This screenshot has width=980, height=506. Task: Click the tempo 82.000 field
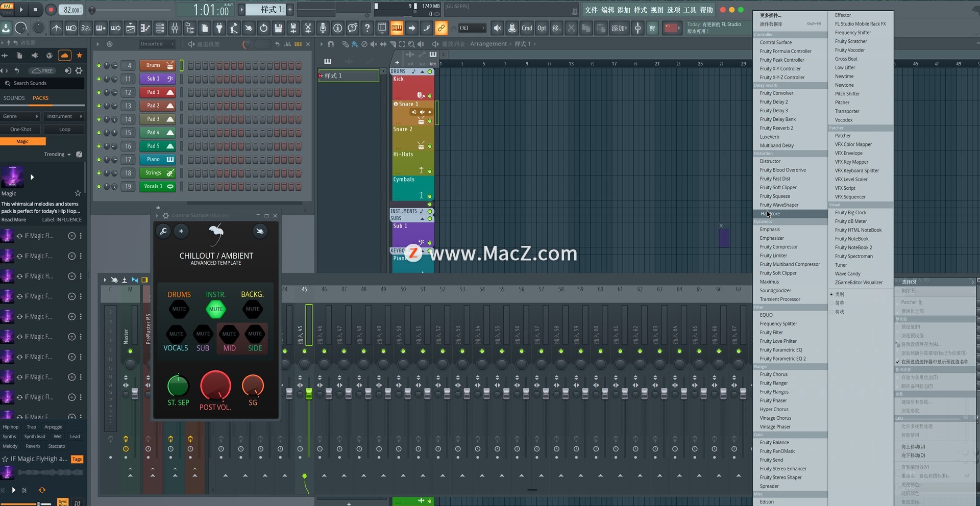(x=71, y=10)
